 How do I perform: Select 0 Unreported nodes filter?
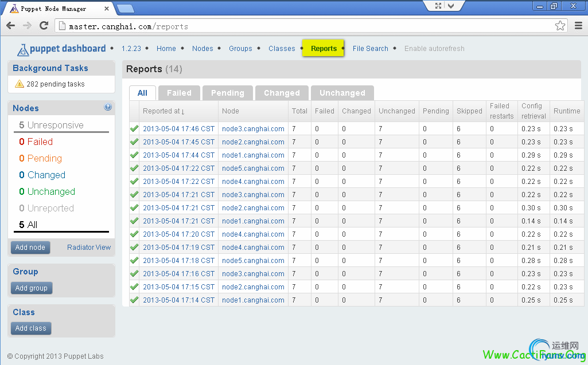pyautogui.click(x=46, y=208)
